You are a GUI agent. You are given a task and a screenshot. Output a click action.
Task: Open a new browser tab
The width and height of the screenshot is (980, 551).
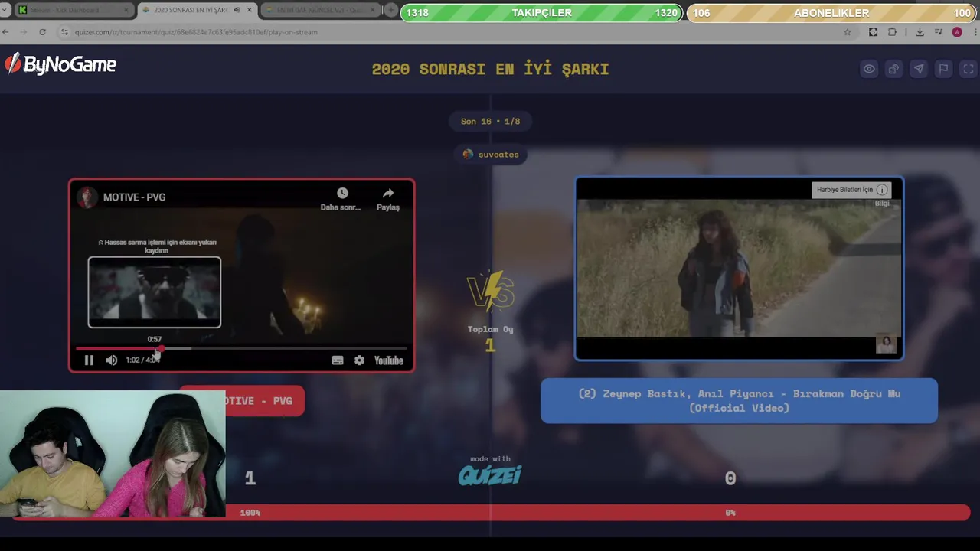pos(391,10)
